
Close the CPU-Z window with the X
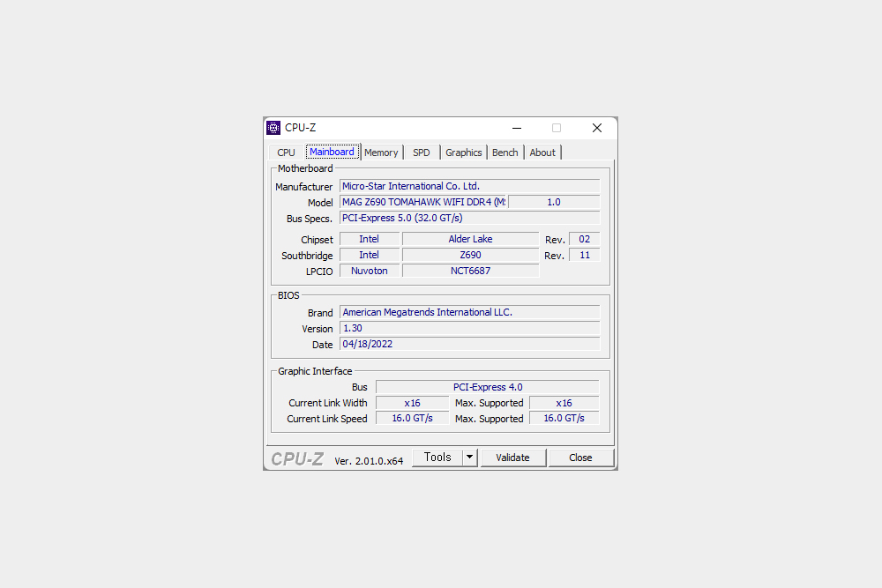click(597, 128)
